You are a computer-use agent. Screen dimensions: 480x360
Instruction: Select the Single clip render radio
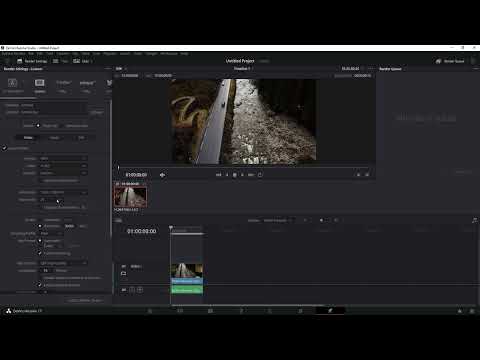pyautogui.click(x=38, y=126)
